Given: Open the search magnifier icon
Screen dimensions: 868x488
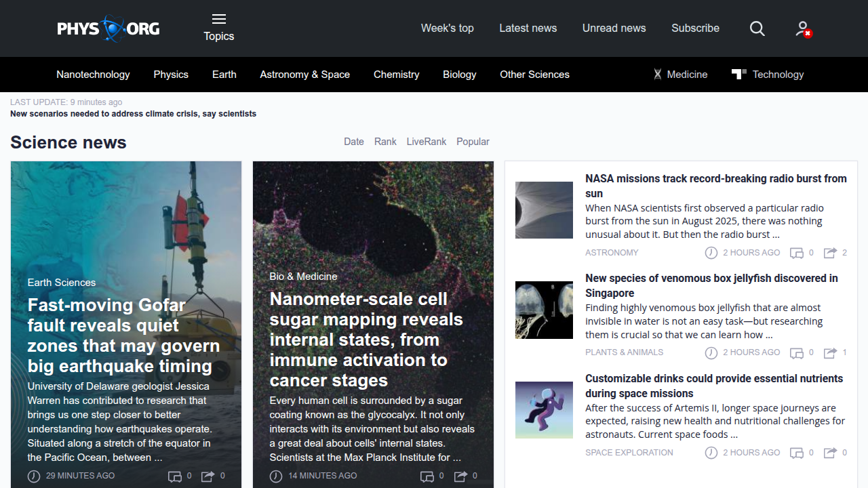Looking at the screenshot, I should pos(757,28).
